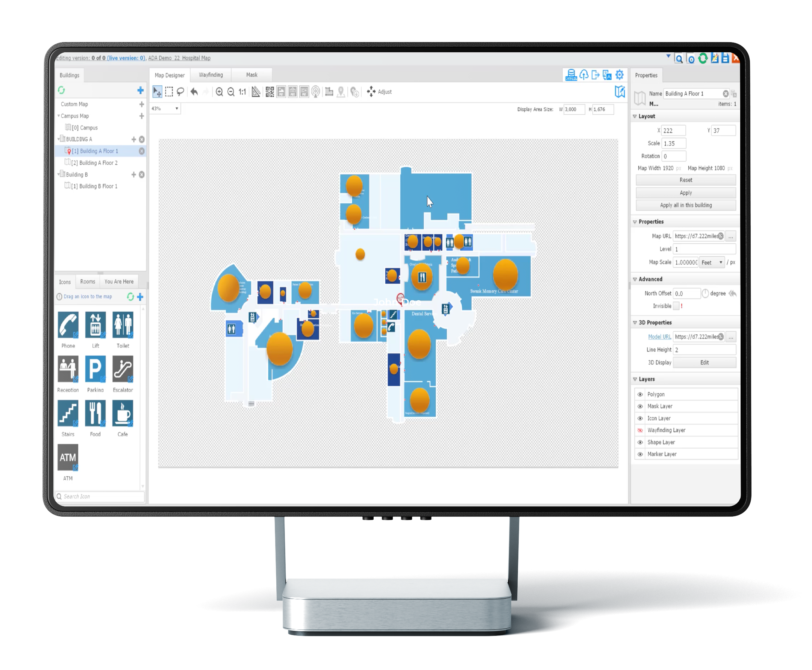Select the lasso selection tool

point(180,92)
